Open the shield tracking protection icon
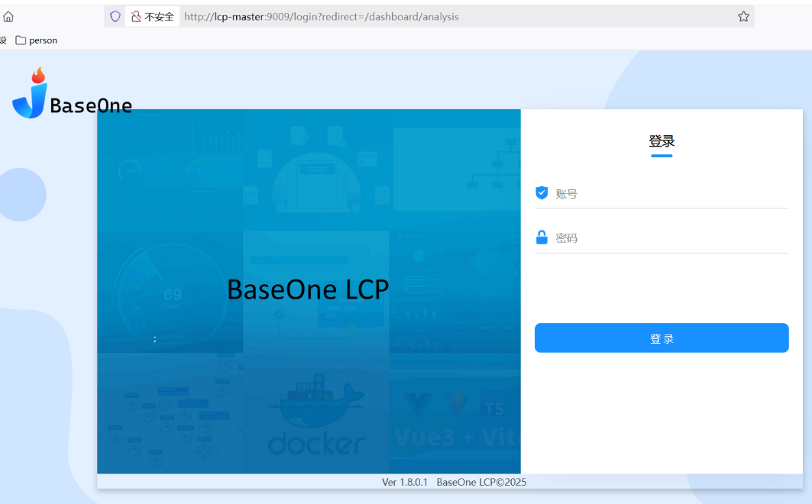The width and height of the screenshot is (812, 504). point(115,17)
